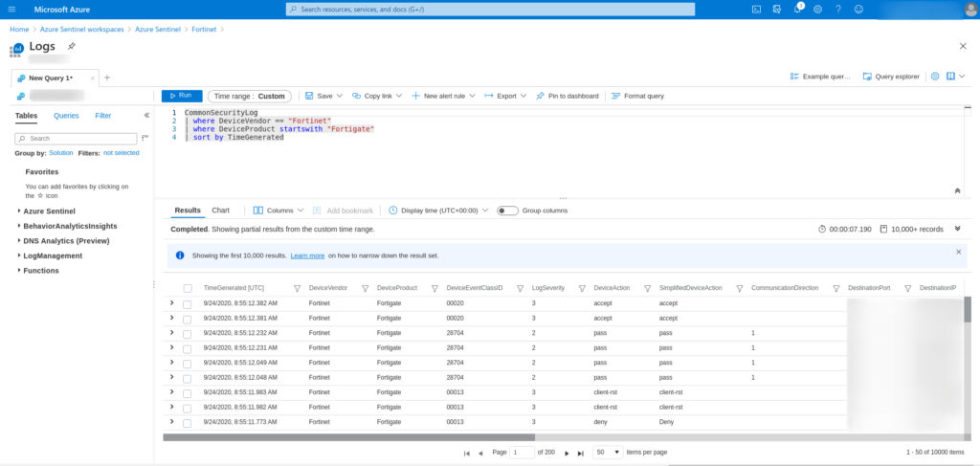This screenshot has height=466, width=980.
Task: Filter the DeviceProduct column
Action: coord(435,289)
